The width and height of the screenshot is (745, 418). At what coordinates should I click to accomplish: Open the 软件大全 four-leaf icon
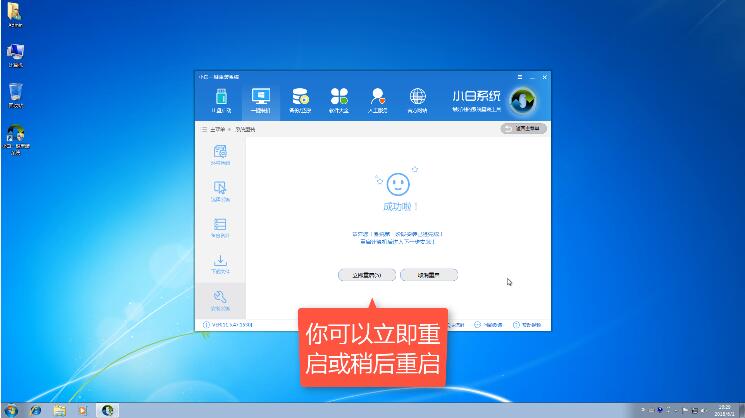click(x=340, y=100)
